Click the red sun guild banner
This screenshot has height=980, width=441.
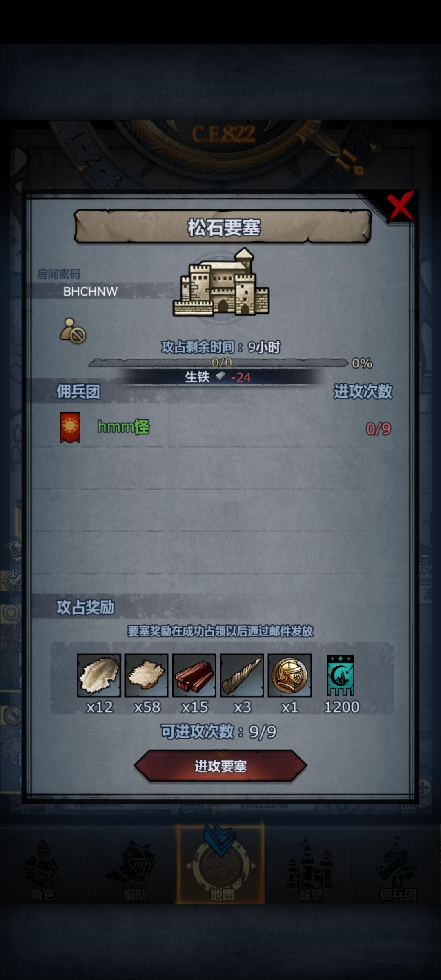click(x=70, y=428)
